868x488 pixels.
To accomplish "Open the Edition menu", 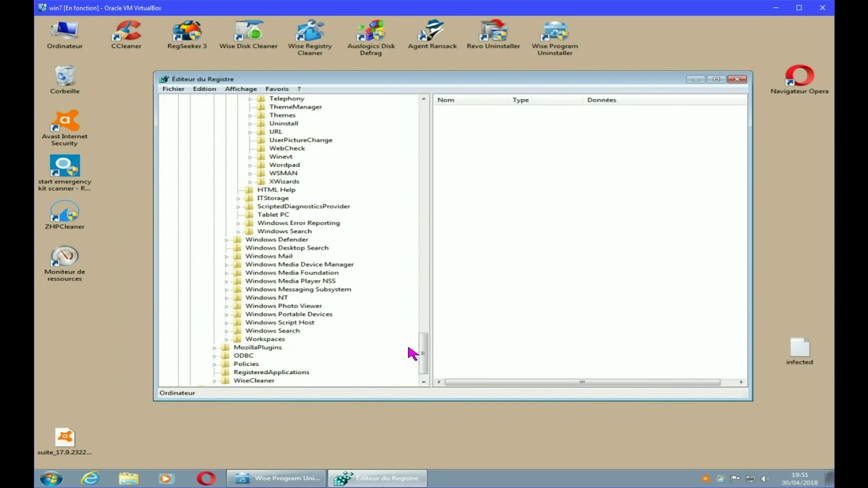I will [x=204, y=89].
